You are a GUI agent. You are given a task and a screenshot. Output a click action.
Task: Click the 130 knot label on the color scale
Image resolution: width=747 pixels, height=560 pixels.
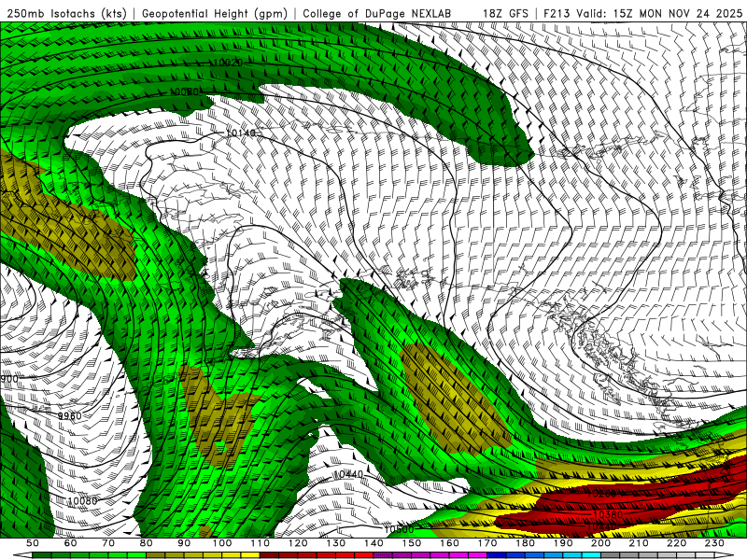pos(336,543)
